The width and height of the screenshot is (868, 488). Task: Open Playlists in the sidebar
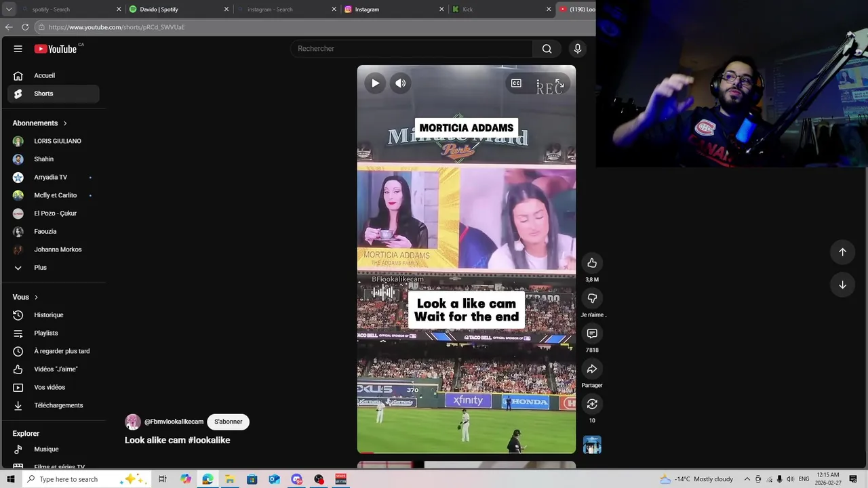pyautogui.click(x=54, y=333)
